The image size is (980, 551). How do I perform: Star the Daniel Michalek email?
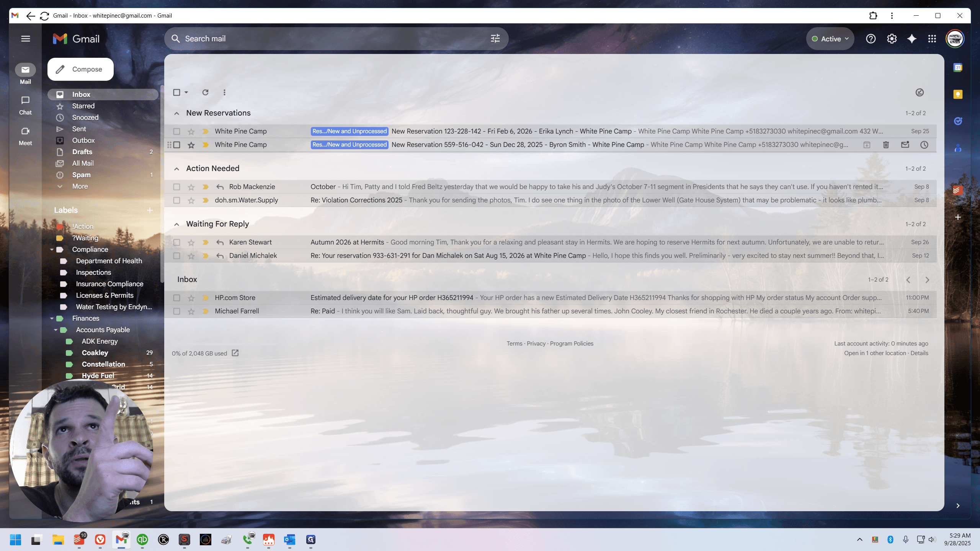191,256
